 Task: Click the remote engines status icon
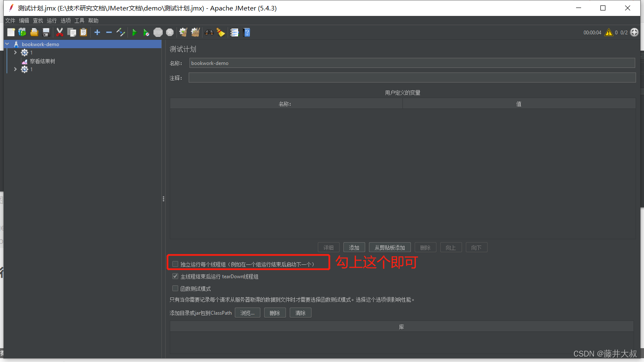[634, 32]
